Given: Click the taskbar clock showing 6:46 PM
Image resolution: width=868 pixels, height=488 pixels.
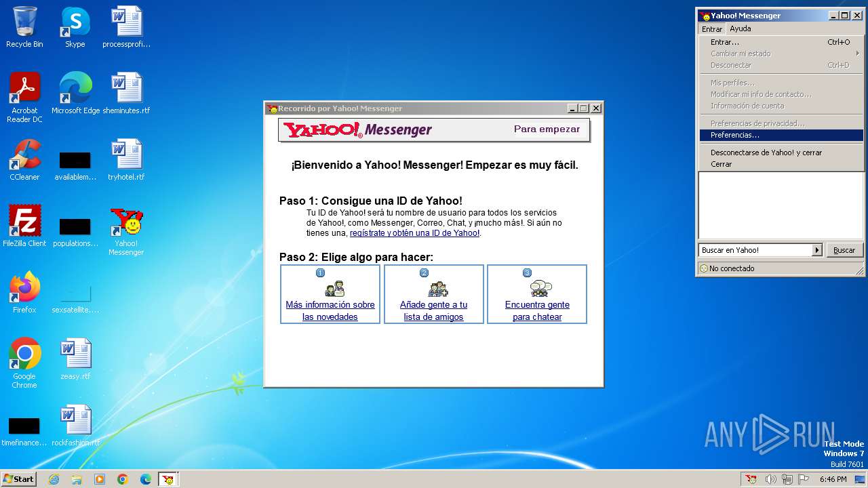Looking at the screenshot, I should coord(833,479).
